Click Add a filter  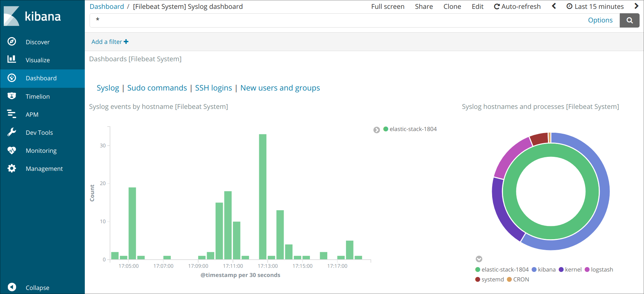pyautogui.click(x=110, y=42)
